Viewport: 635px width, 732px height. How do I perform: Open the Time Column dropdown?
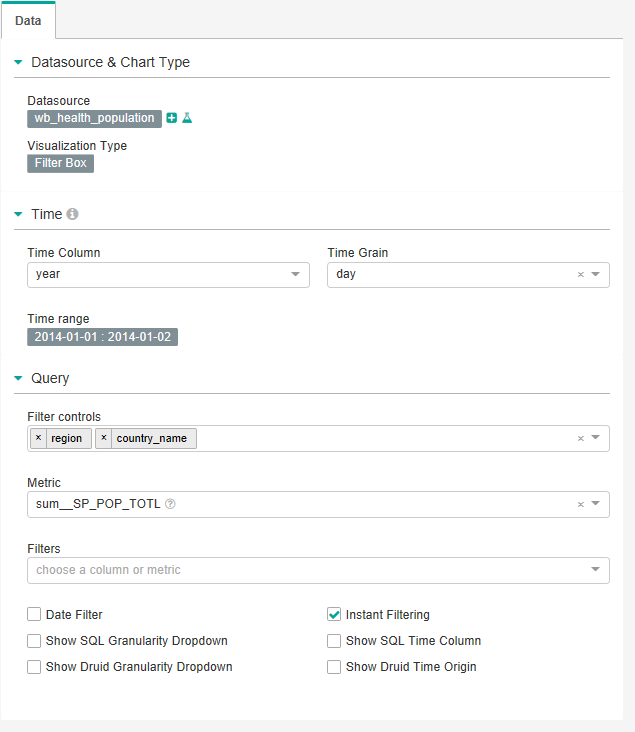(x=295, y=274)
